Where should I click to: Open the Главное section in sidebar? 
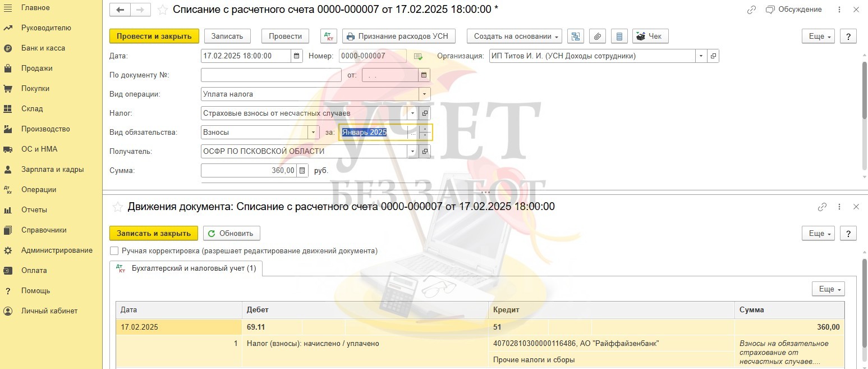tap(35, 8)
